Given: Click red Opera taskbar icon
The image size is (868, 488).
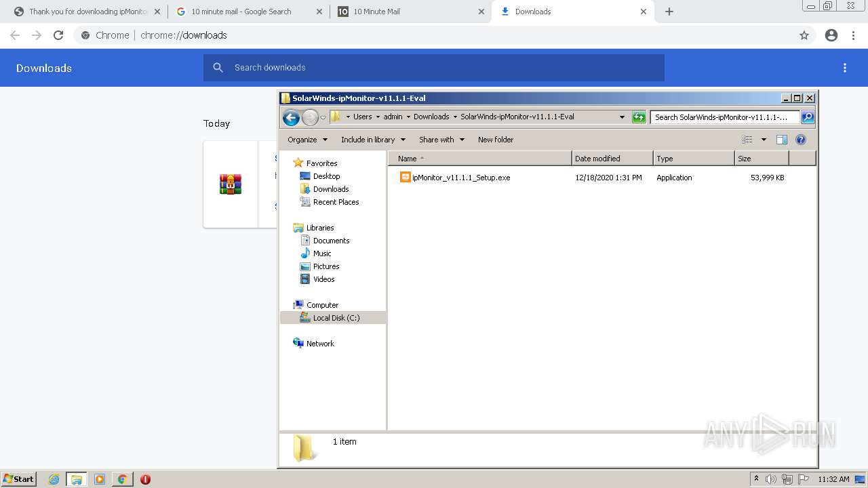Looking at the screenshot, I should click(x=145, y=479).
